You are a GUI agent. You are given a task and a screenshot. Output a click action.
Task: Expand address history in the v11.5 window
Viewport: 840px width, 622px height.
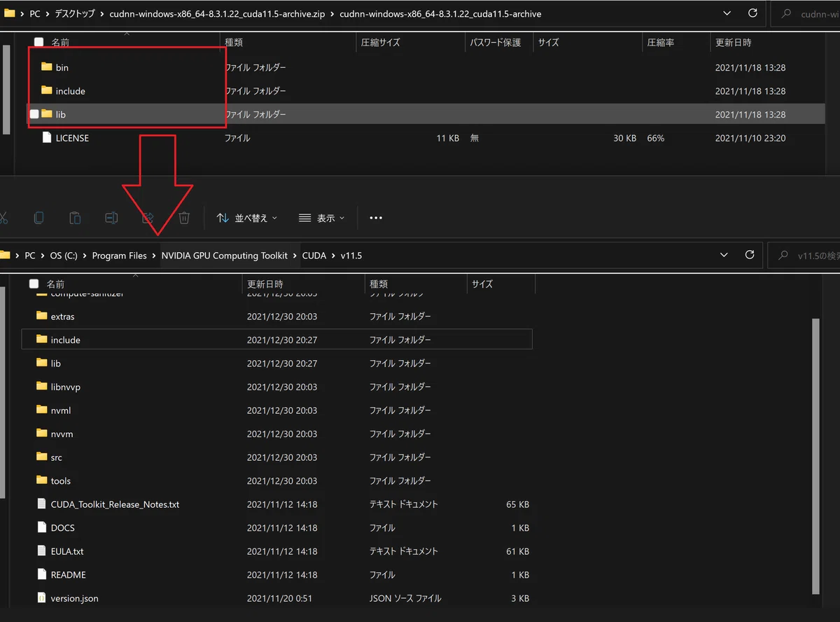point(724,255)
